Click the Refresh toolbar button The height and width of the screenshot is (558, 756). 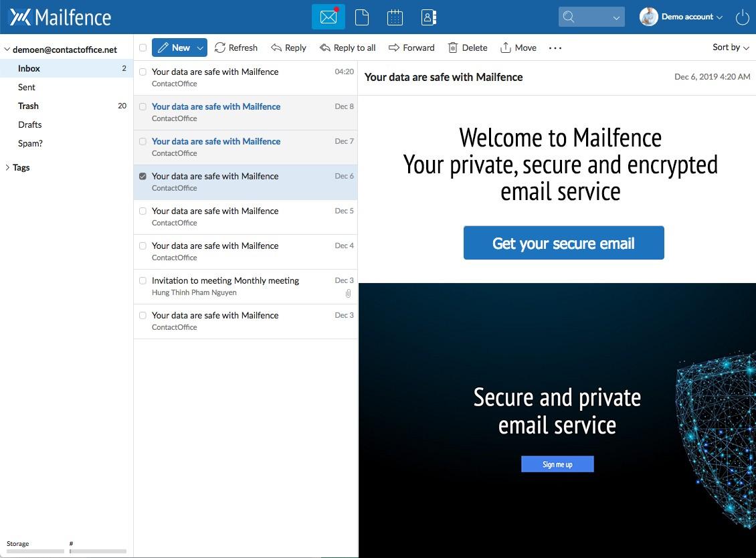[x=235, y=48]
